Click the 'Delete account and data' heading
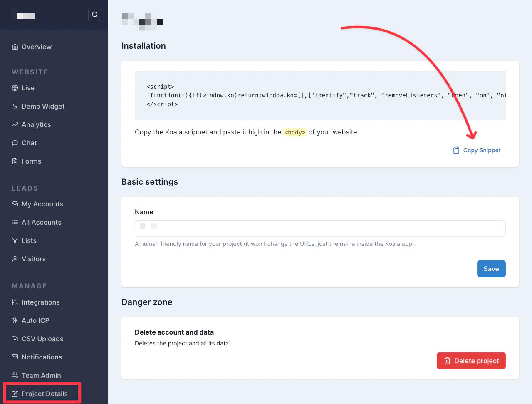Viewport: 532px width, 404px height. click(174, 332)
